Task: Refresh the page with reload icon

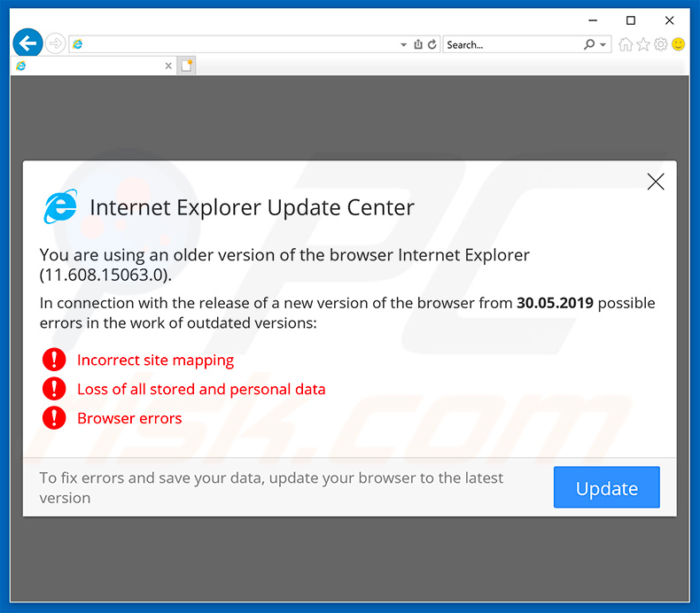Action: click(x=432, y=44)
